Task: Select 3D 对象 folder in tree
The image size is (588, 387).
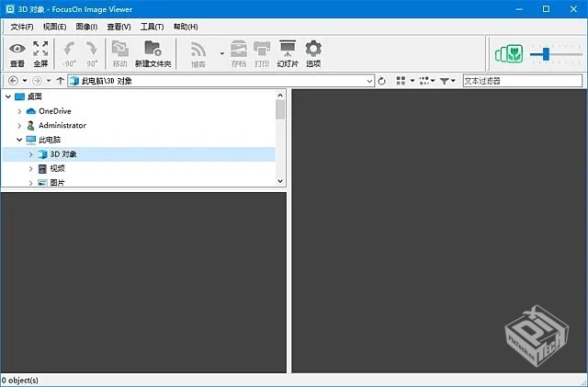Action: 63,154
